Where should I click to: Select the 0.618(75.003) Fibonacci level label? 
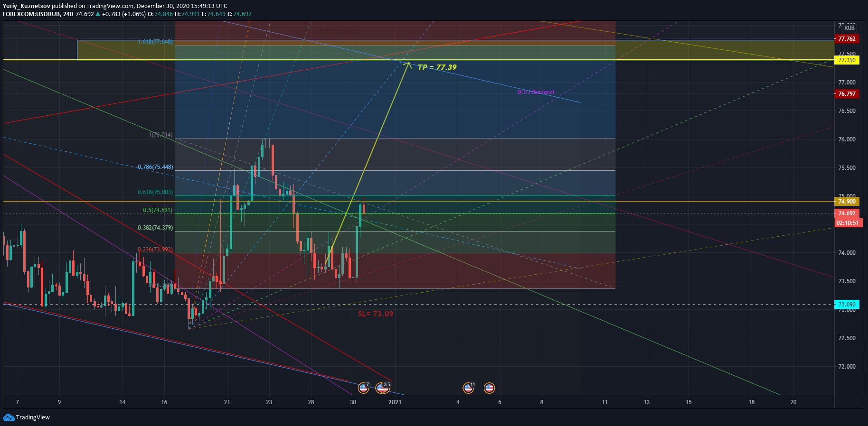[x=155, y=192]
